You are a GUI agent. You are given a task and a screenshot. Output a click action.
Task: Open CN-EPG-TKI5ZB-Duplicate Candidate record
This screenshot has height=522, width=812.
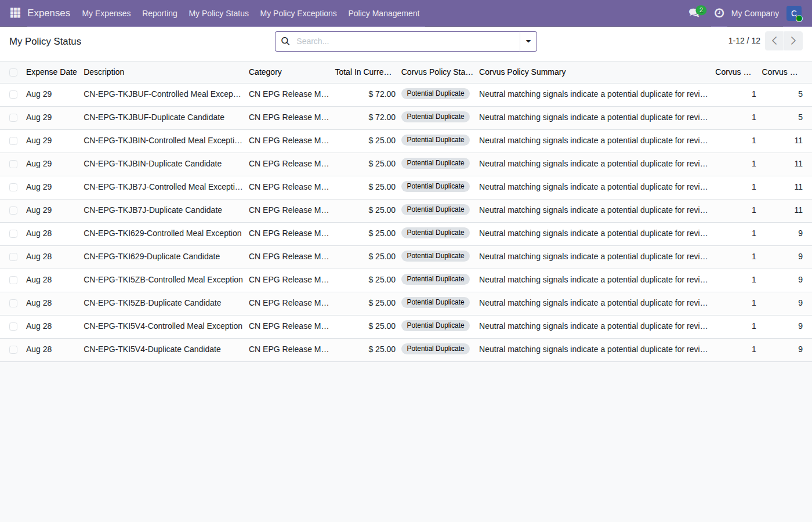(x=152, y=303)
